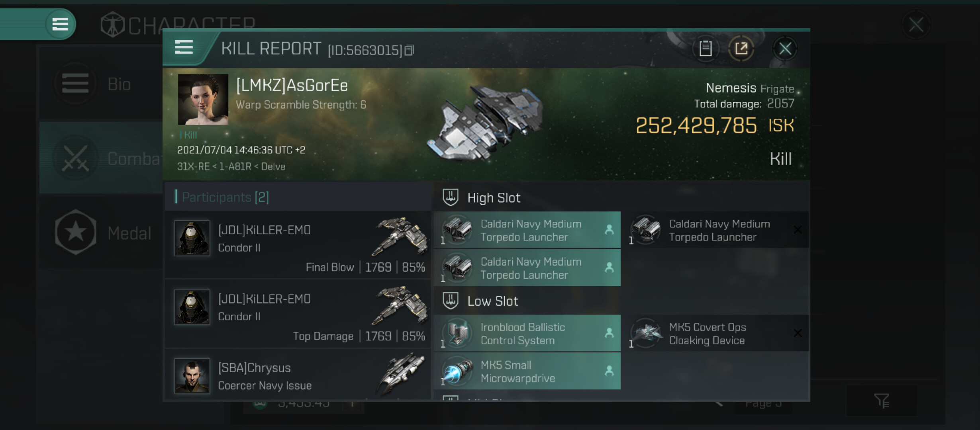Viewport: 980px width, 430px height.
Task: Open KiLLER-EMO Top Damage participant entry
Action: (x=298, y=314)
